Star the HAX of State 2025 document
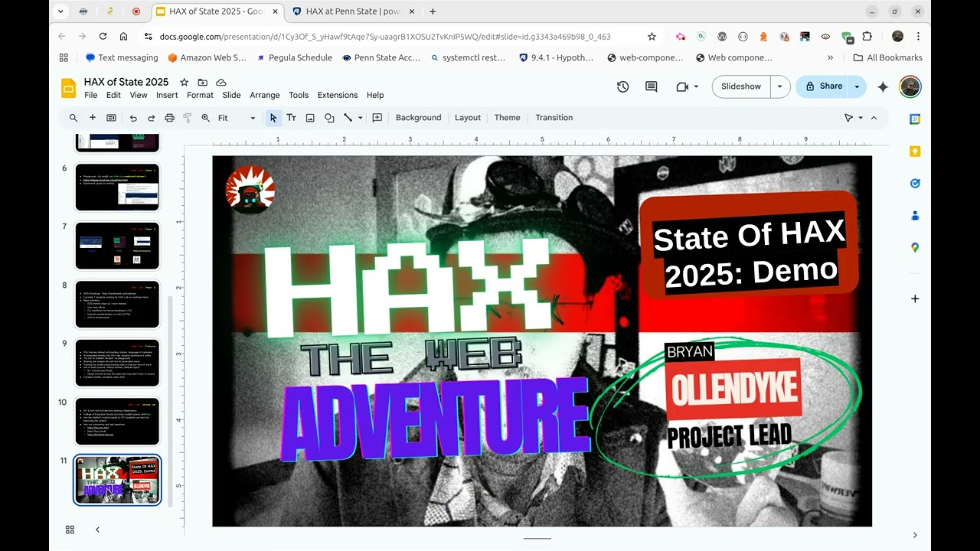This screenshot has width=980, height=551. [184, 82]
